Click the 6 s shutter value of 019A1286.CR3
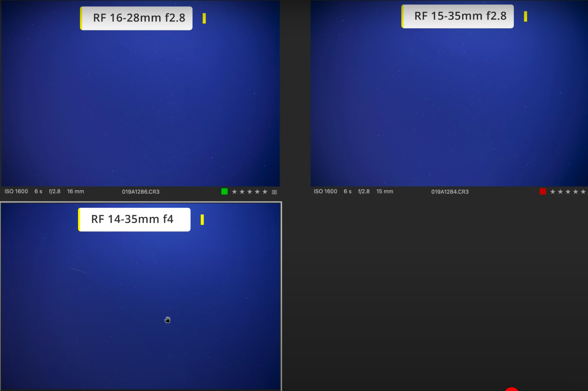588x391 pixels. (38, 191)
